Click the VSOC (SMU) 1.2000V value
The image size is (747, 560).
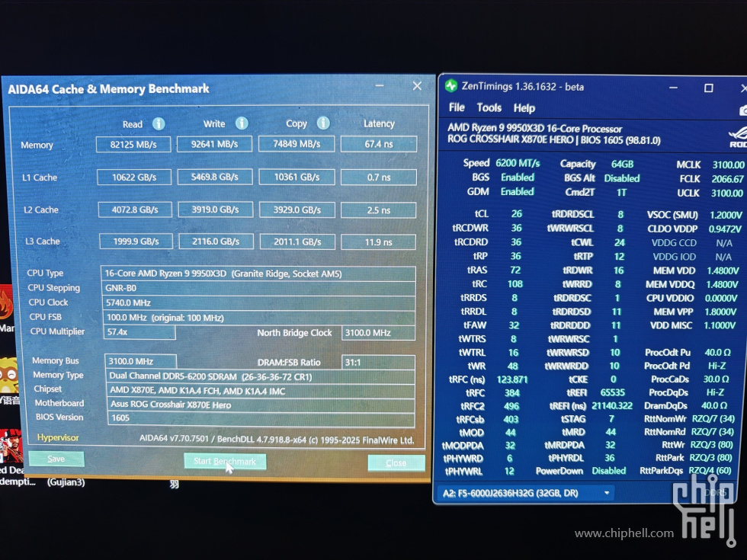(726, 215)
